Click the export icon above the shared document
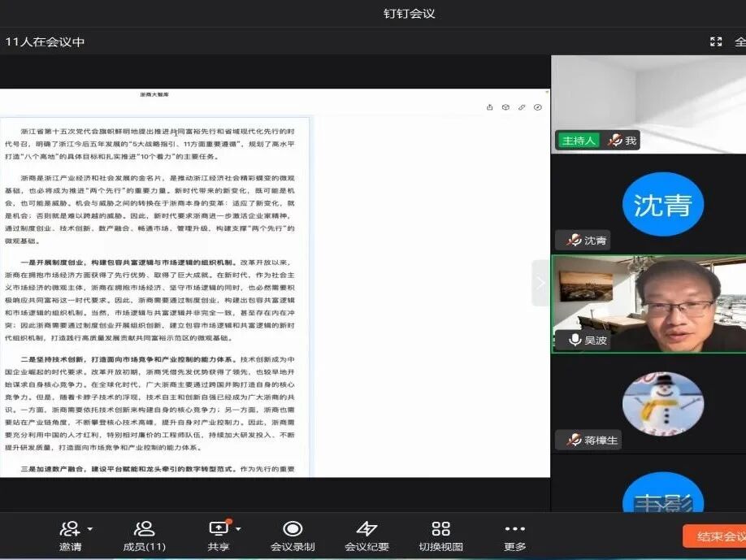746x560 pixels. [490, 106]
